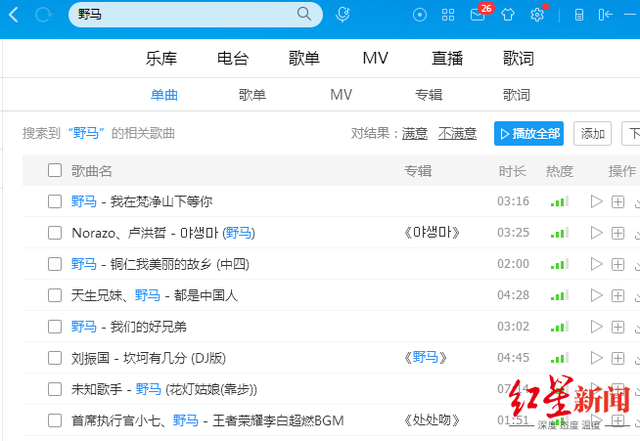Open the skin shirt icon
The height and width of the screenshot is (441, 640).
pos(508,15)
